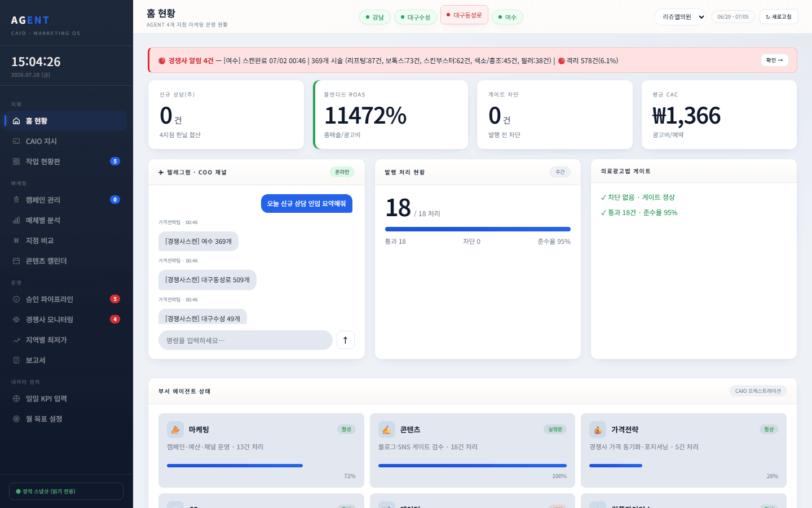The image size is (812, 508).
Task: Click the '통과 18' stat under the progress bar
Action: click(395, 242)
